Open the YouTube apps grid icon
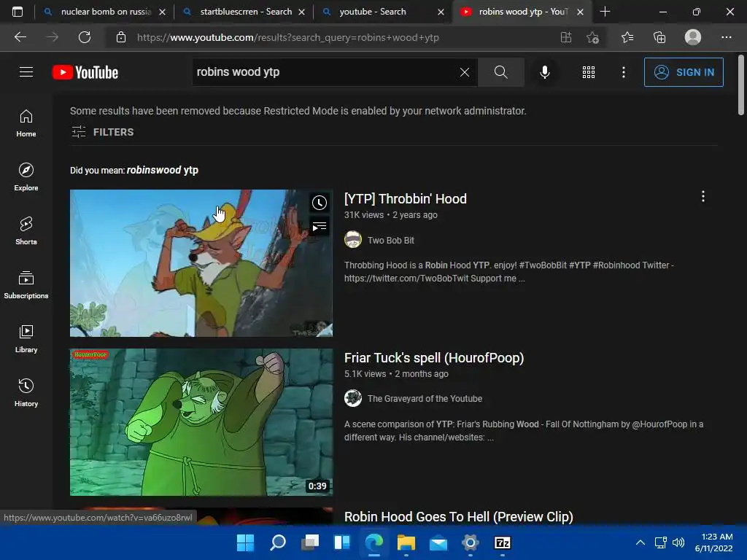 [589, 72]
